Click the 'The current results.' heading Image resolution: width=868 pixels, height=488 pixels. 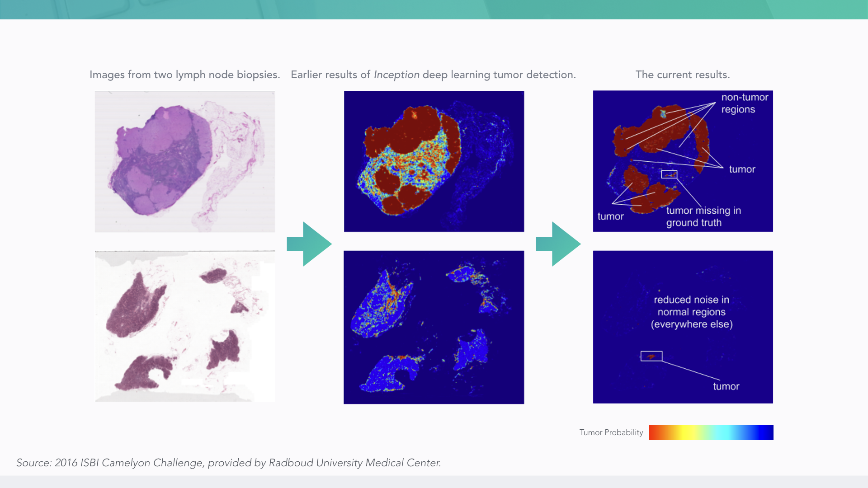683,75
